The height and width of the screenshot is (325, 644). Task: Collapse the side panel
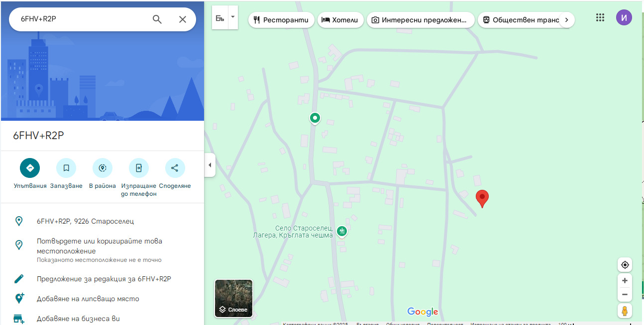click(x=210, y=165)
